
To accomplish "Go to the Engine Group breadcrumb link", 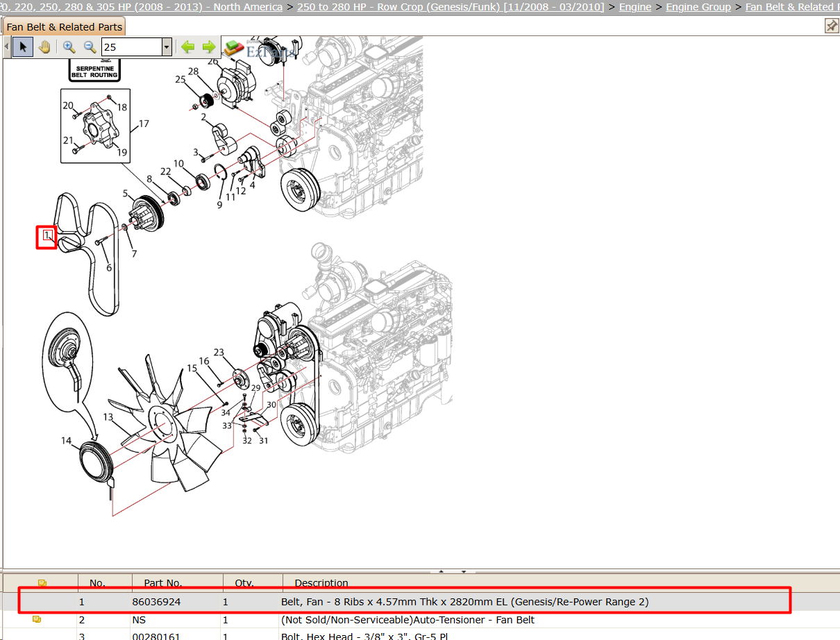I will pos(698,7).
